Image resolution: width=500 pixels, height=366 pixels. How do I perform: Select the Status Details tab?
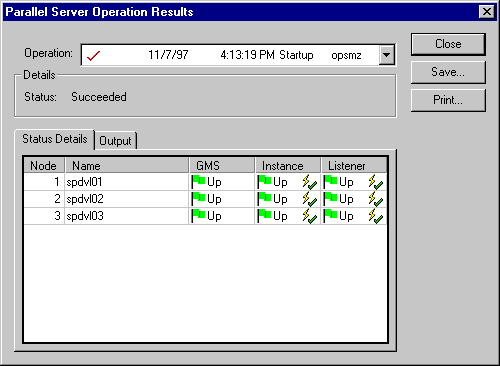click(55, 139)
